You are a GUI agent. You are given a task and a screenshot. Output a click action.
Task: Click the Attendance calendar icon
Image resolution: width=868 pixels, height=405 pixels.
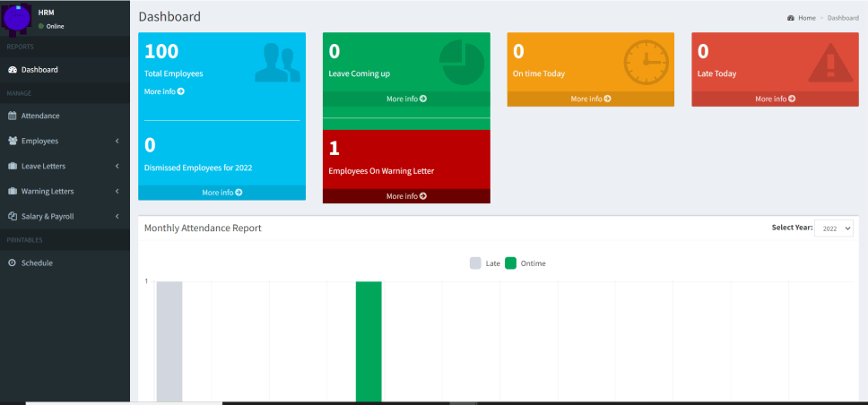click(x=13, y=116)
